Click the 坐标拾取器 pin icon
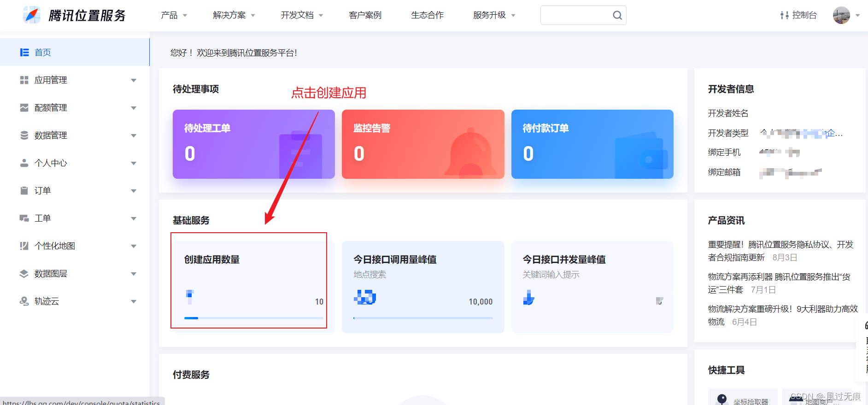 pyautogui.click(x=722, y=399)
